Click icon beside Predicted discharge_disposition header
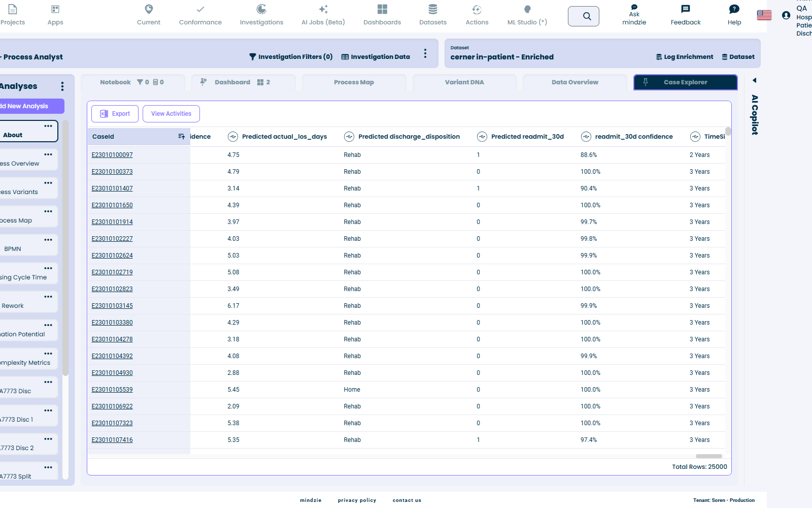 (349, 137)
